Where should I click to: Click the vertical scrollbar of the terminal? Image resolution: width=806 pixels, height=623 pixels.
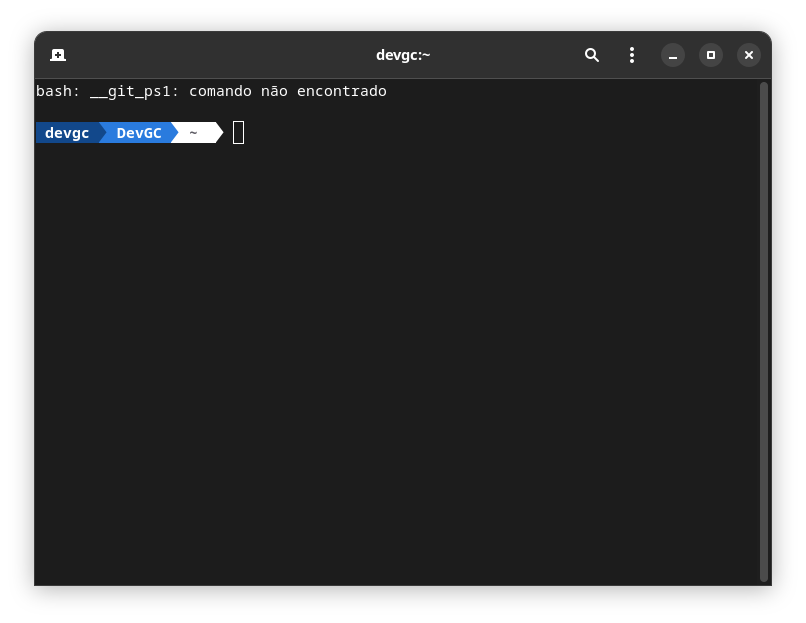(x=763, y=332)
